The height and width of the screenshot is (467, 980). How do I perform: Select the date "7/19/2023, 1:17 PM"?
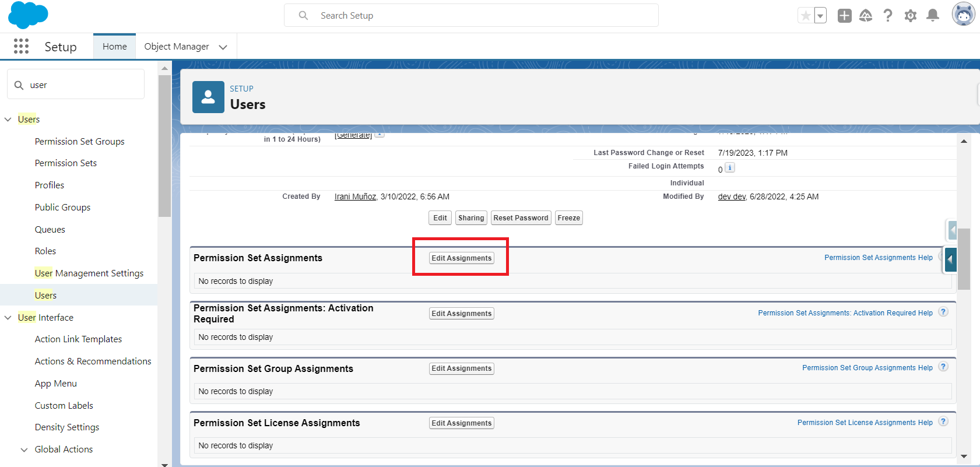pos(753,153)
